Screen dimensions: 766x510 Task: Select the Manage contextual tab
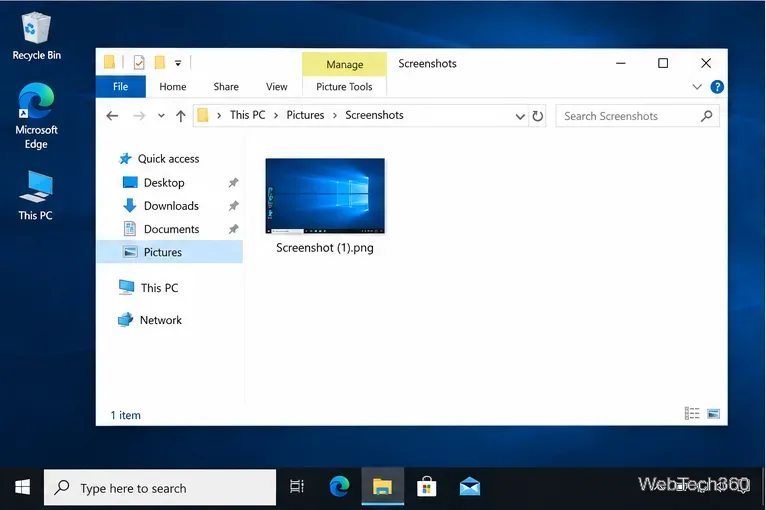click(344, 64)
